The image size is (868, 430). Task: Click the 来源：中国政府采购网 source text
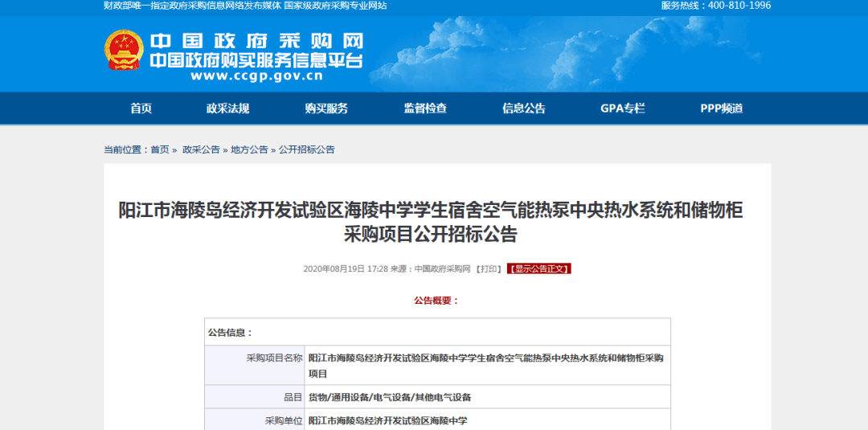430,269
